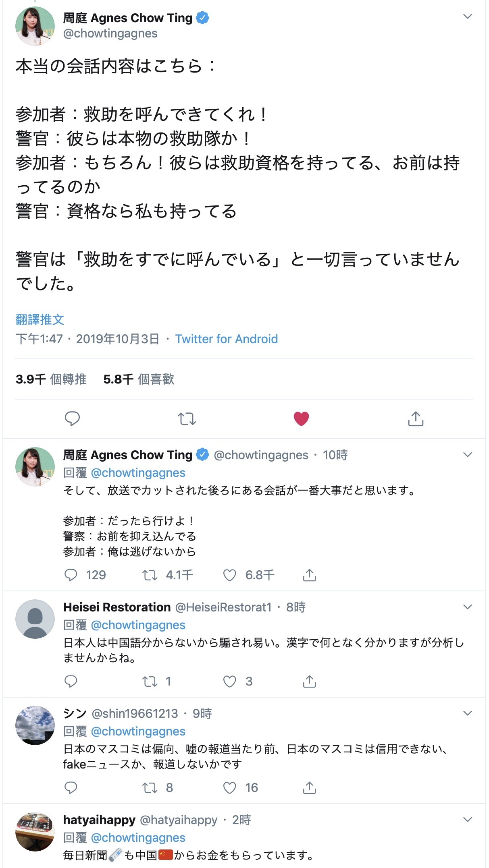
Task: View the 5.8千 個喜歡 likes list
Action: [x=139, y=379]
